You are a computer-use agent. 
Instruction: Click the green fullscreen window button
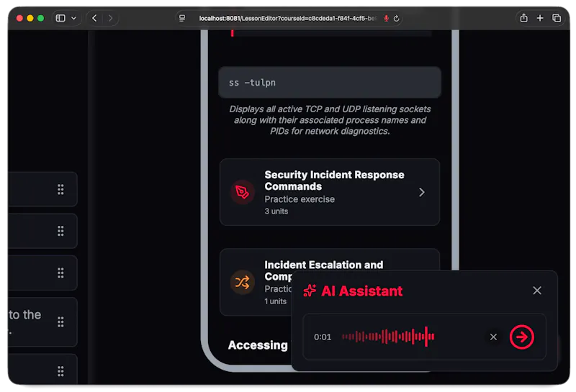pyautogui.click(x=41, y=18)
